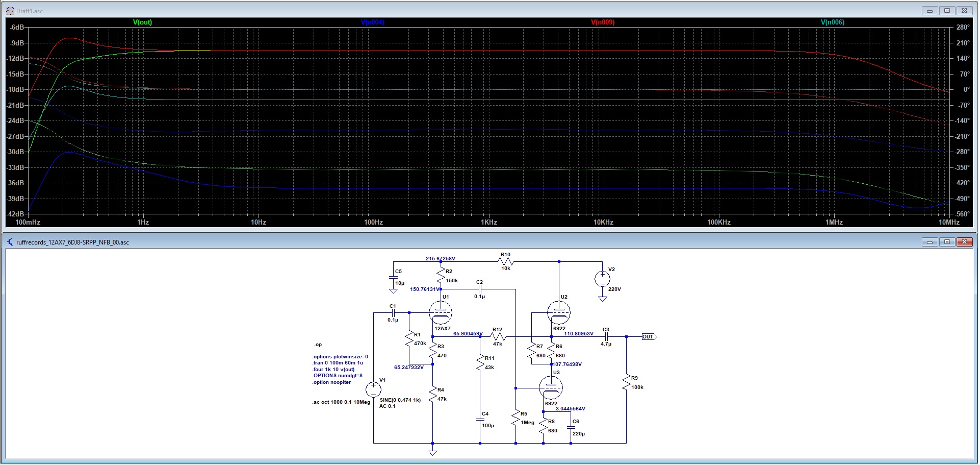Select the V2 220V supply source
This screenshot has height=465, width=980.
[x=602, y=279]
